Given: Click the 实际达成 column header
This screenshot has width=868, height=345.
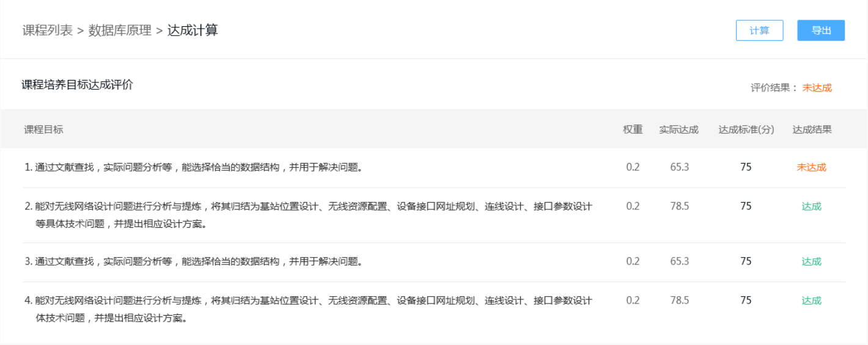Looking at the screenshot, I should [679, 129].
